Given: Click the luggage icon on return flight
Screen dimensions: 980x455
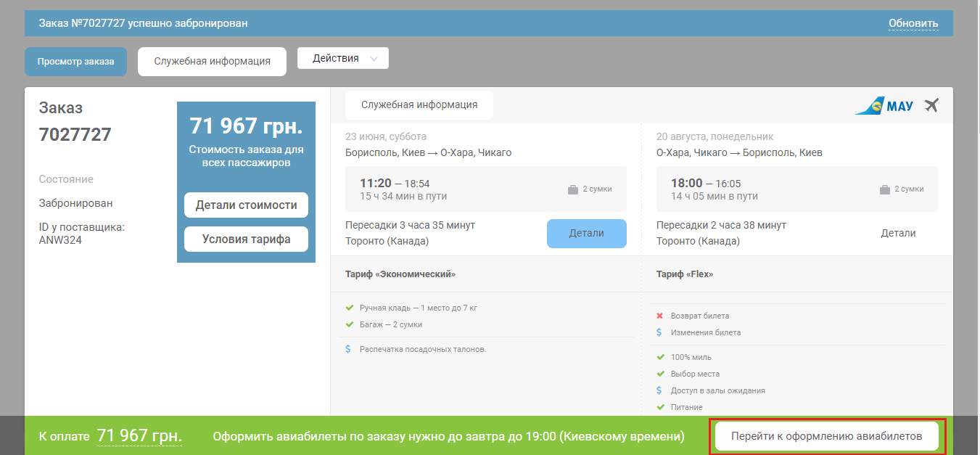Looking at the screenshot, I should click(884, 189).
